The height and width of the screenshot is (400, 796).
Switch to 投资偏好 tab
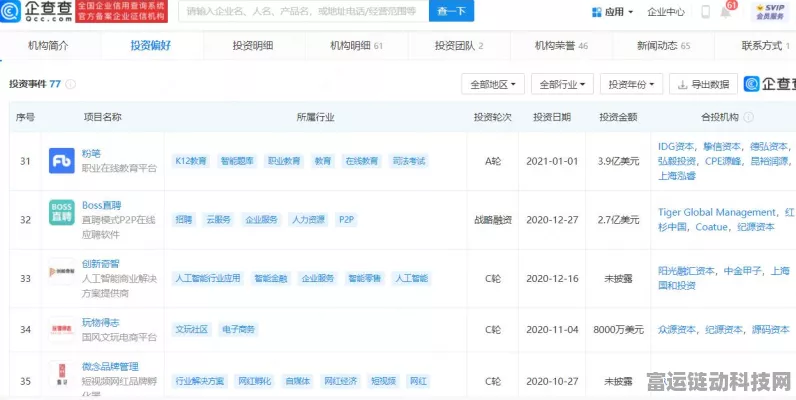pos(151,46)
